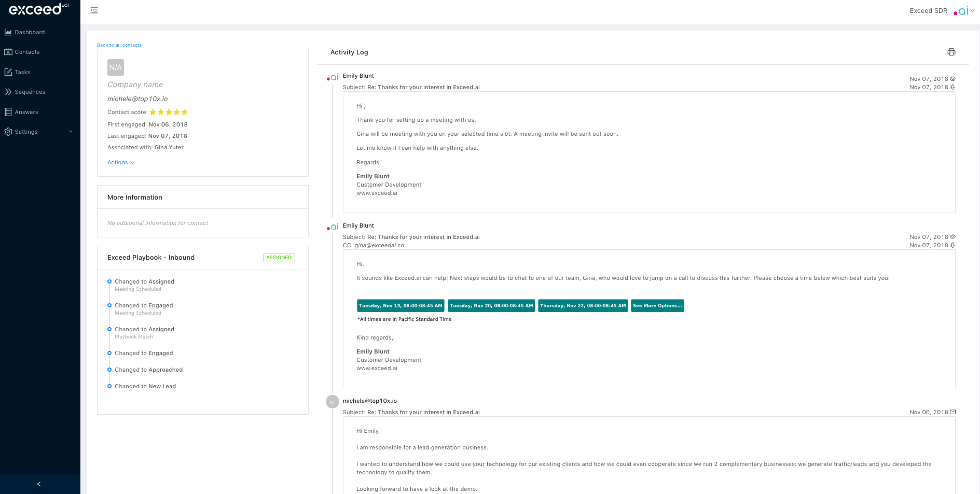Image resolution: width=980 pixels, height=494 pixels.
Task: Click the sent icon on second email
Action: 953,245
